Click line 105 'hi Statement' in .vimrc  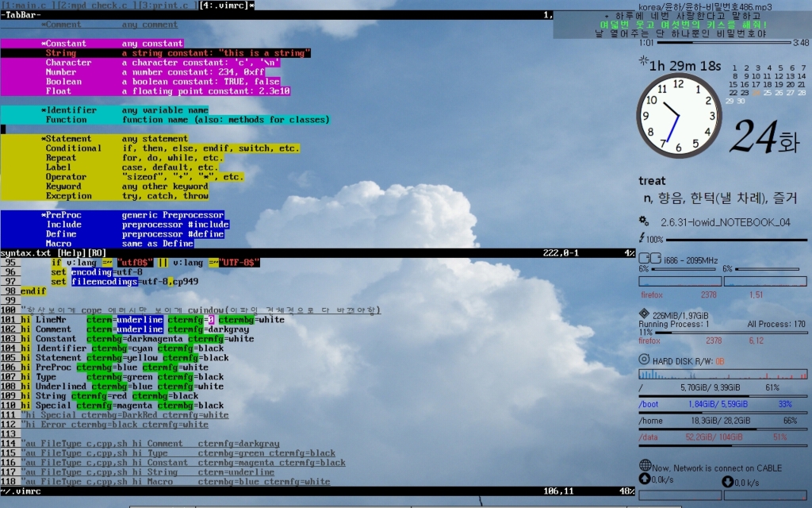point(124,358)
